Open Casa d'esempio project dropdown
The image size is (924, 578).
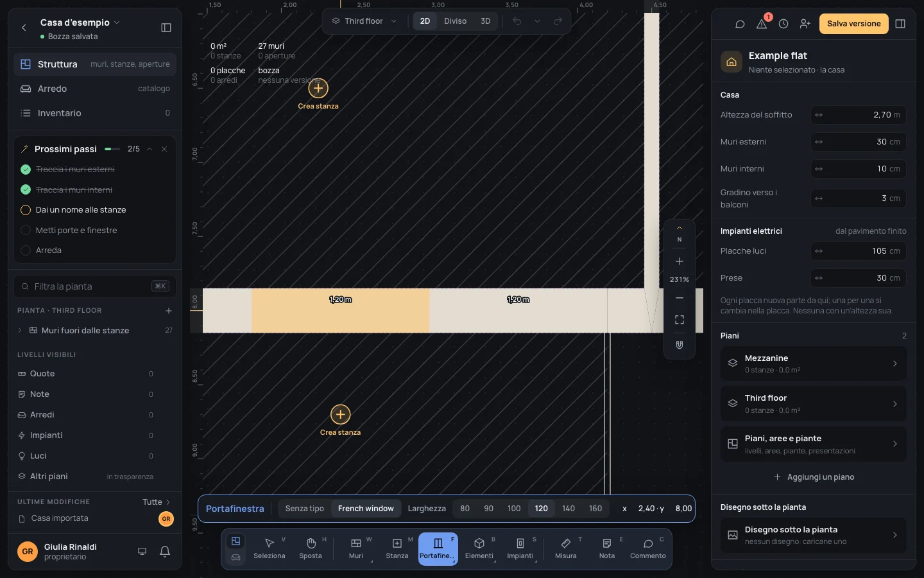point(80,22)
